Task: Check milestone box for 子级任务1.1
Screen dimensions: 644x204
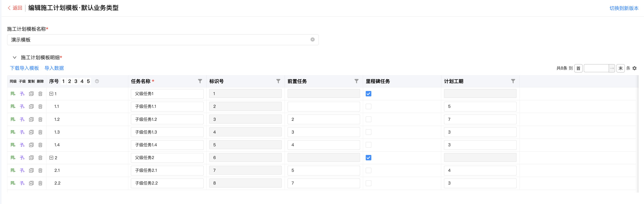Action: (368, 106)
